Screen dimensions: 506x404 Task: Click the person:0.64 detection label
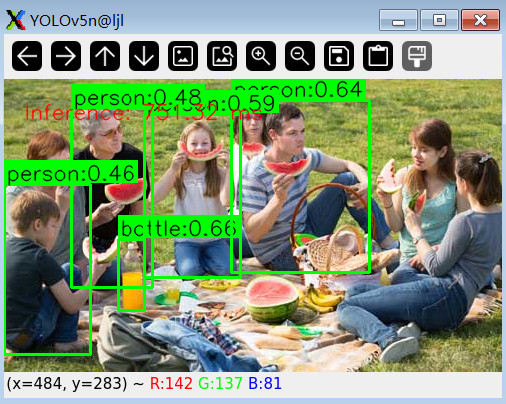(x=298, y=89)
